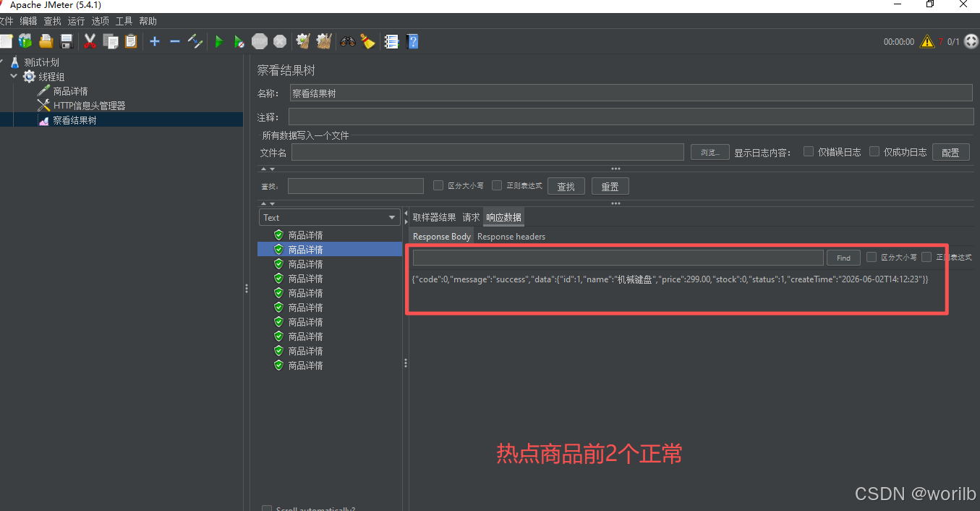Collapse the 线程组 tree node
This screenshot has width=980, height=511.
pyautogui.click(x=14, y=76)
